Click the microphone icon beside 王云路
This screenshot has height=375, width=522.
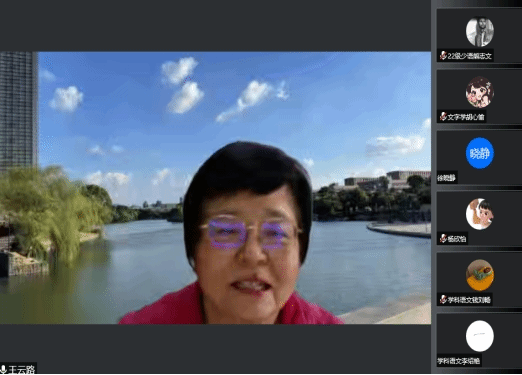pyautogui.click(x=3, y=369)
